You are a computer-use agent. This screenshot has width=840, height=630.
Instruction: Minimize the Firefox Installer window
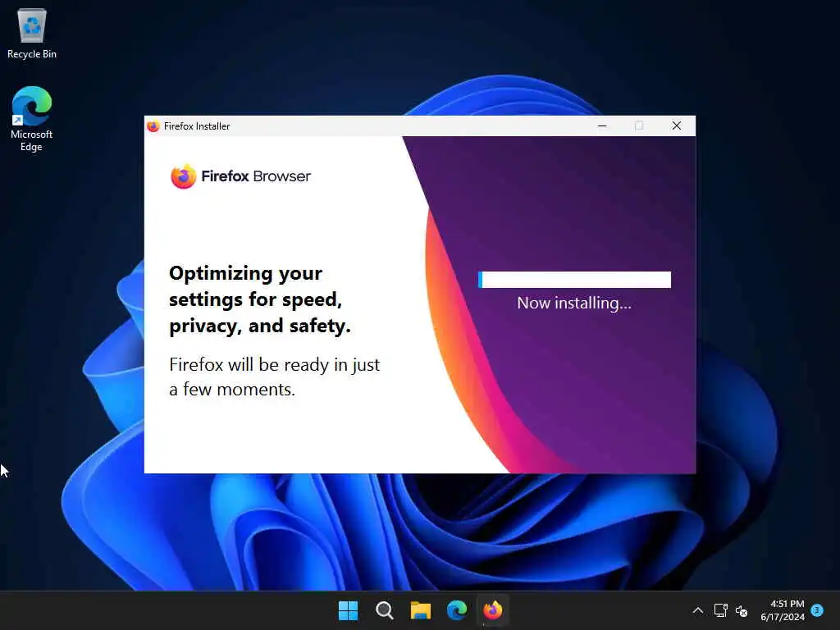[x=602, y=126]
